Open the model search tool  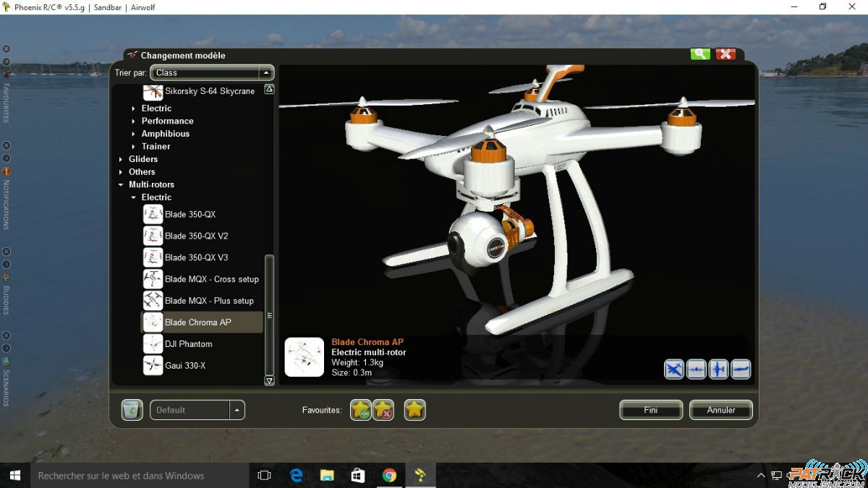699,53
